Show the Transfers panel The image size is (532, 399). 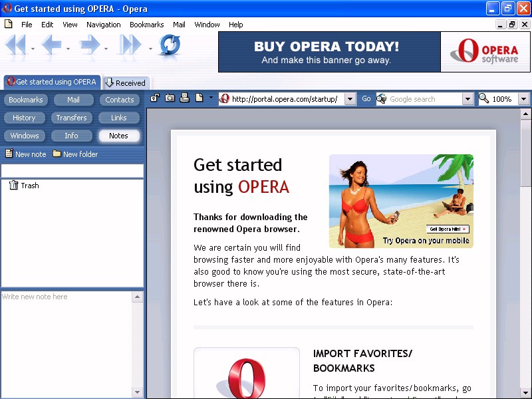point(71,118)
